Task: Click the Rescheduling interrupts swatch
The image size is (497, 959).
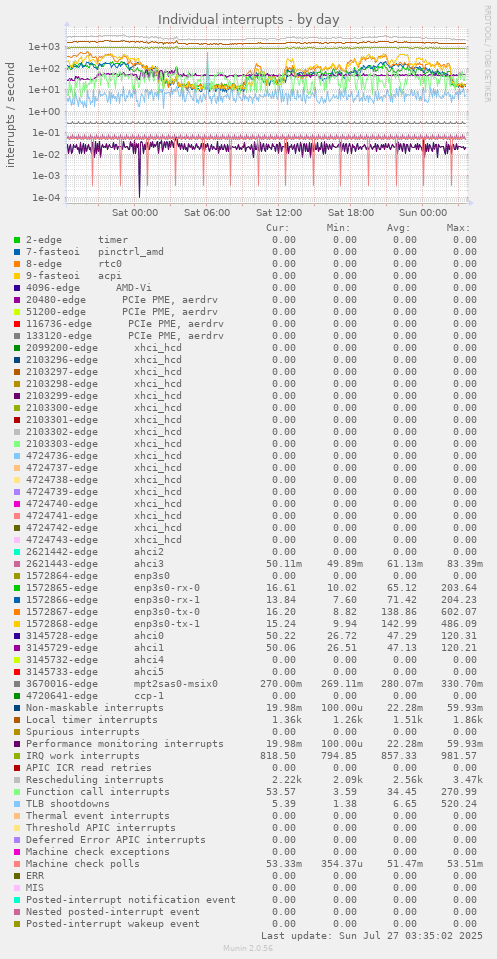Action: 17,779
